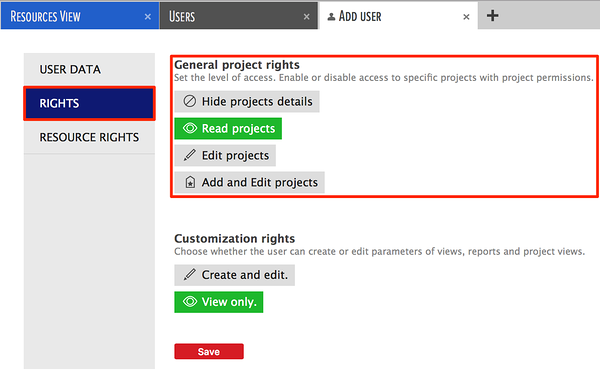
Task: Click the 'Set the level of access' description text
Action: click(384, 78)
